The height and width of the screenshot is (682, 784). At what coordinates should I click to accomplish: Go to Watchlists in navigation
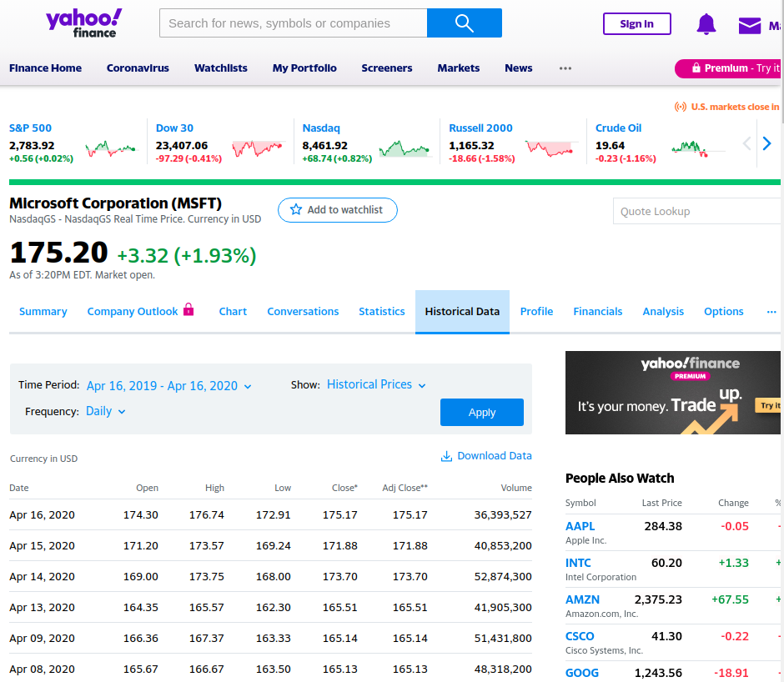221,68
